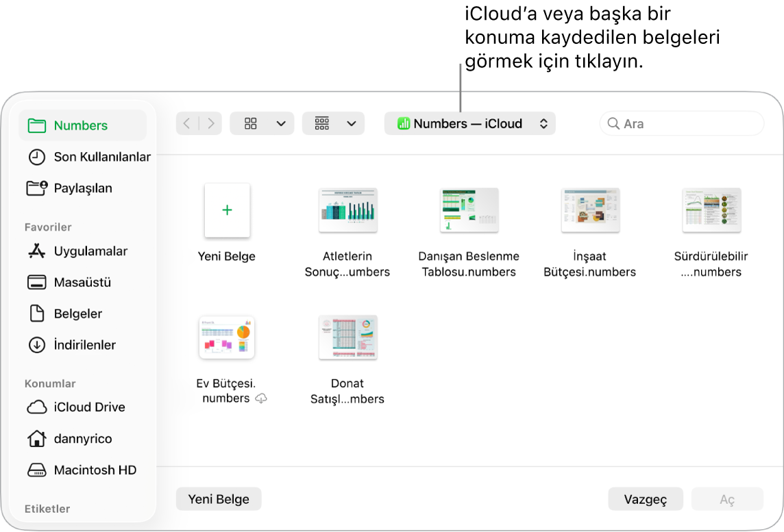Open Paylaşılan shared folder in sidebar

(x=82, y=188)
